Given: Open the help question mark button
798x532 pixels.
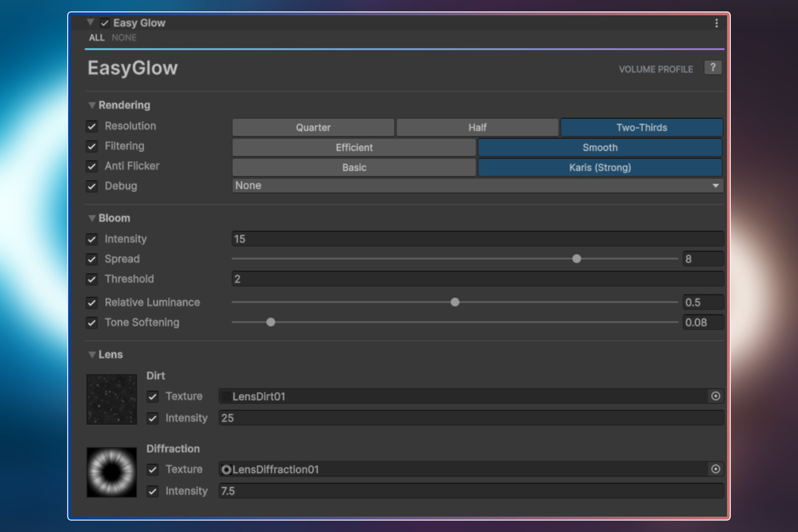Looking at the screenshot, I should (713, 68).
